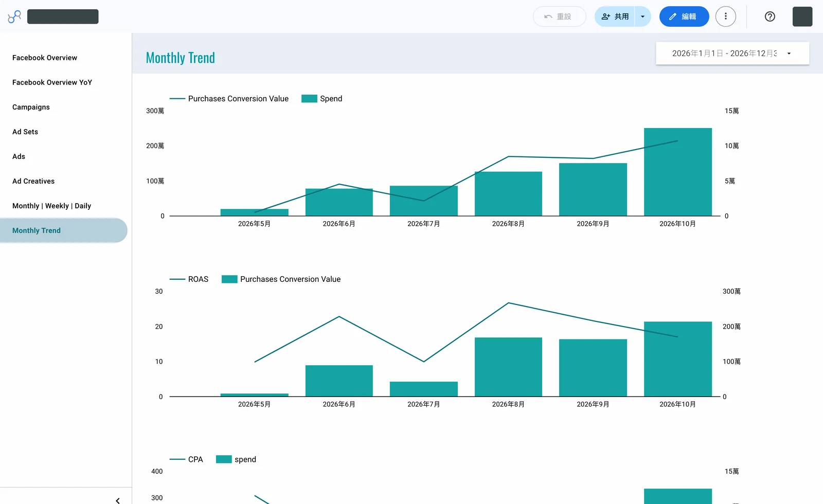Click the Looker Studio logo icon
This screenshot has width=823, height=504.
pos(14,16)
